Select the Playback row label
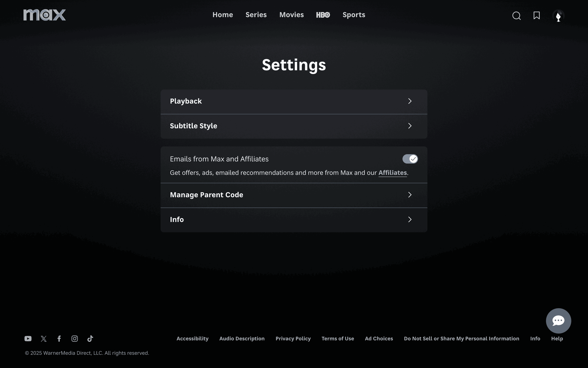Image resolution: width=588 pixels, height=368 pixels. click(x=186, y=101)
